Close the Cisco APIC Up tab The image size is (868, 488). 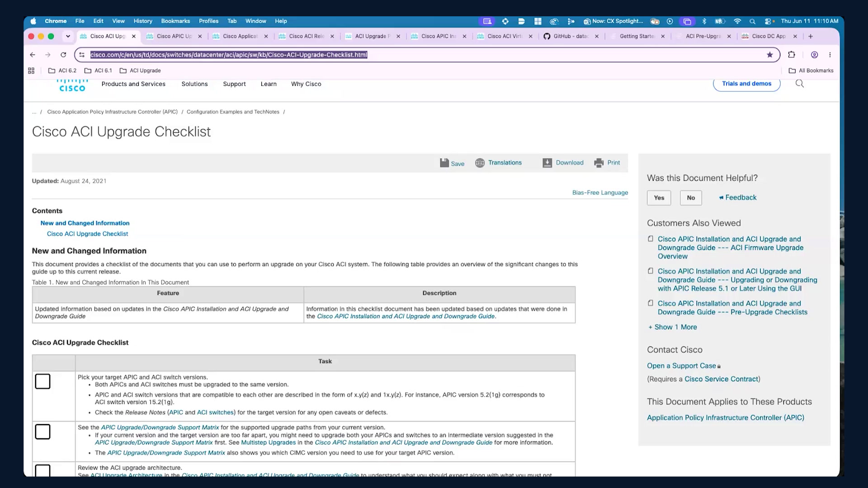pyautogui.click(x=200, y=36)
